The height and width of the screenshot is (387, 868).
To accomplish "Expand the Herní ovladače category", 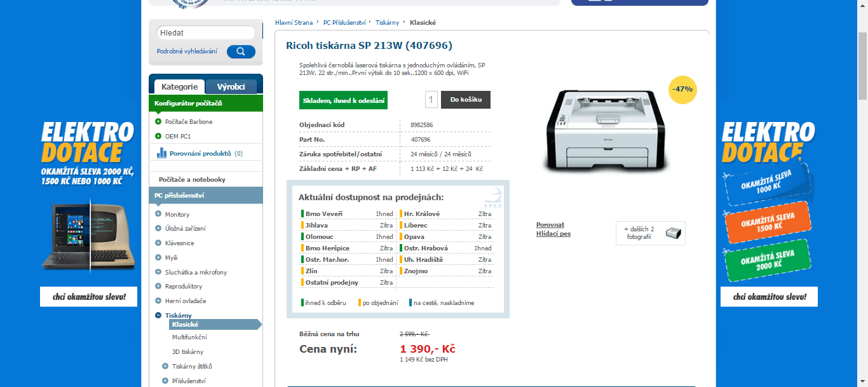I will click(158, 301).
